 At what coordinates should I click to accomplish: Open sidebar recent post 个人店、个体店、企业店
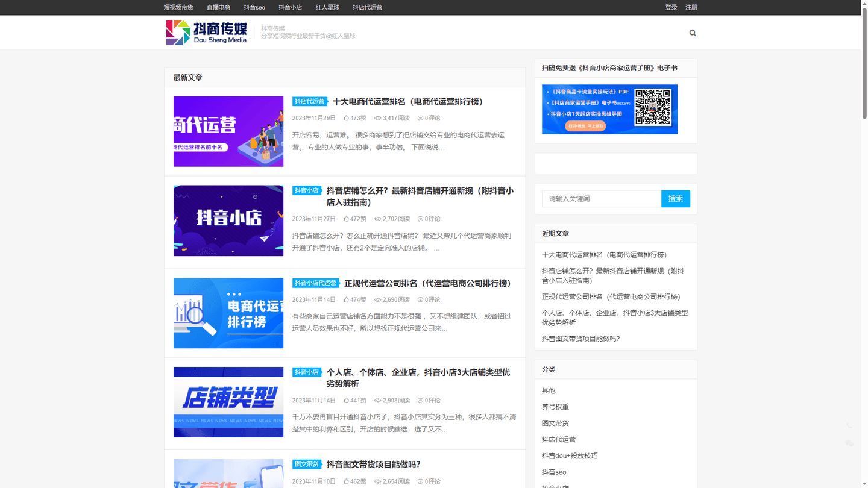tap(615, 318)
